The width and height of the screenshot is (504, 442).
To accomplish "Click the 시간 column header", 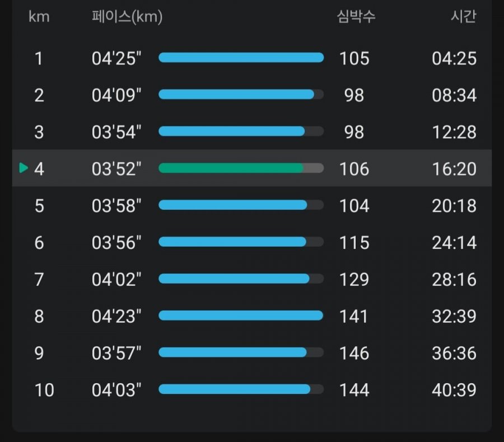I will point(463,16).
